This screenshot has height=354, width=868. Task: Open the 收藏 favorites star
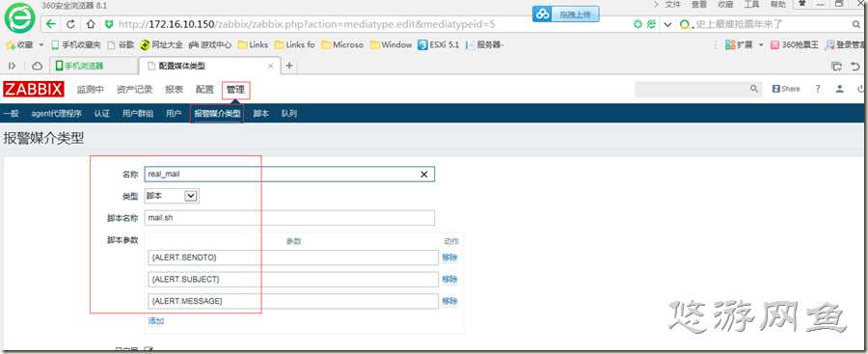(x=20, y=45)
